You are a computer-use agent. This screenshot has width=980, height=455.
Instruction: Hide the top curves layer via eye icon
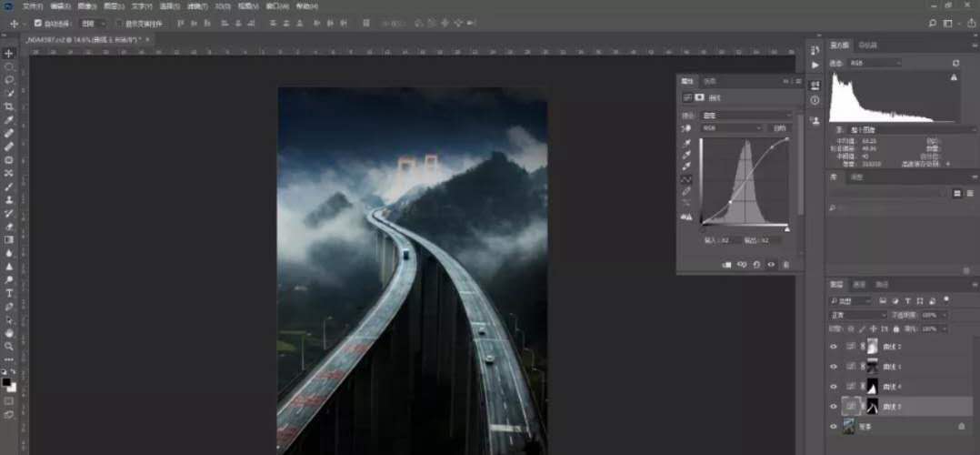834,347
